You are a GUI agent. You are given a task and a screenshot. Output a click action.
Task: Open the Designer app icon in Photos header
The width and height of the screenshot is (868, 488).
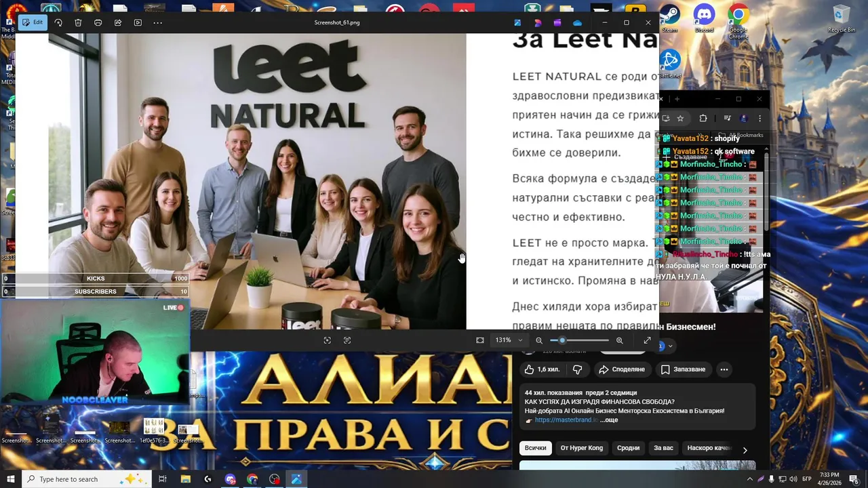[x=538, y=22]
